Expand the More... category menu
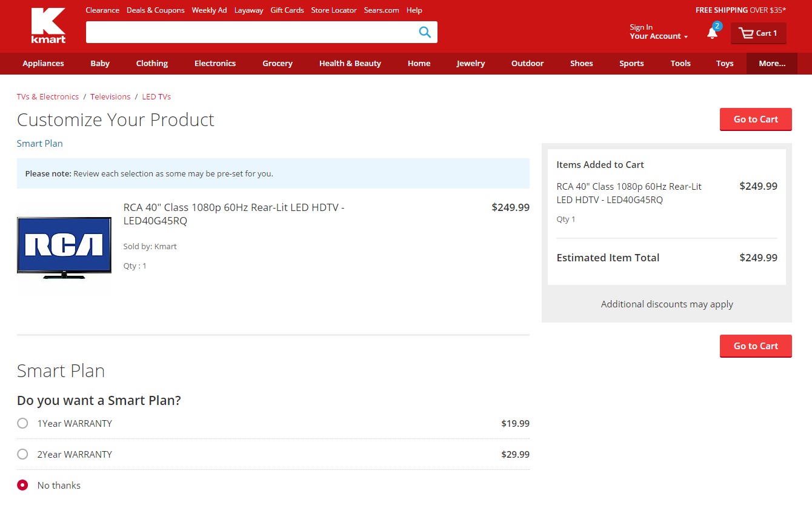Image resolution: width=812 pixels, height=522 pixels. tap(771, 63)
